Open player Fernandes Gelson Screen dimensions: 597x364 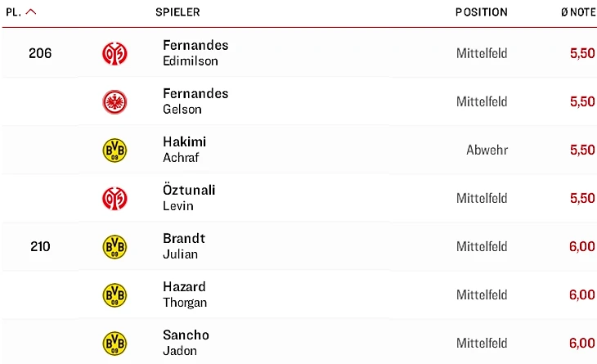click(195, 101)
